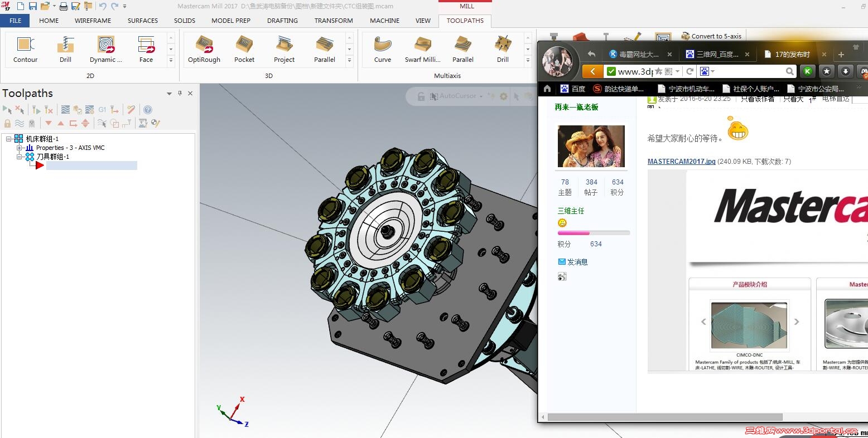Choose the 2D Drill toolpath icon
868x438 pixels.
click(x=66, y=49)
